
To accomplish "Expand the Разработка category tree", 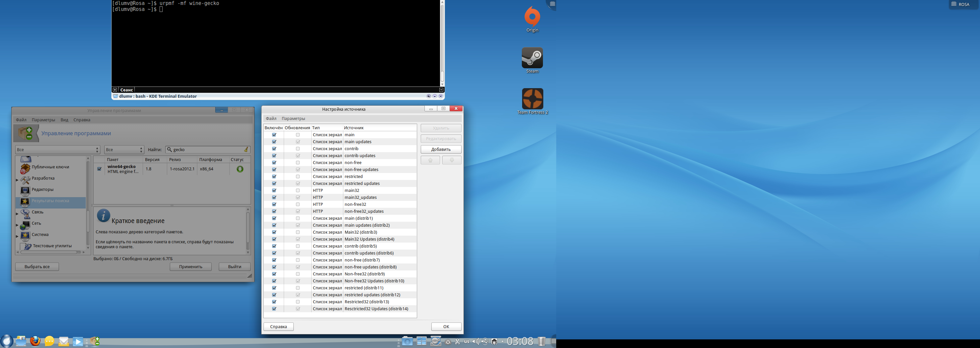I will click(17, 180).
